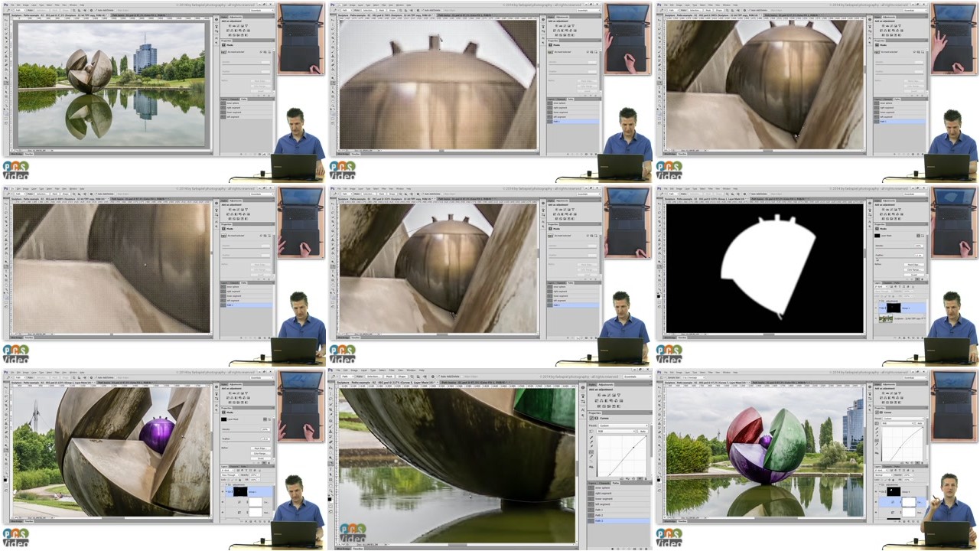Click the history panel icon in the Curves-and-Paths frame dock
Viewport: 980px width, 551px height.
[583, 396]
